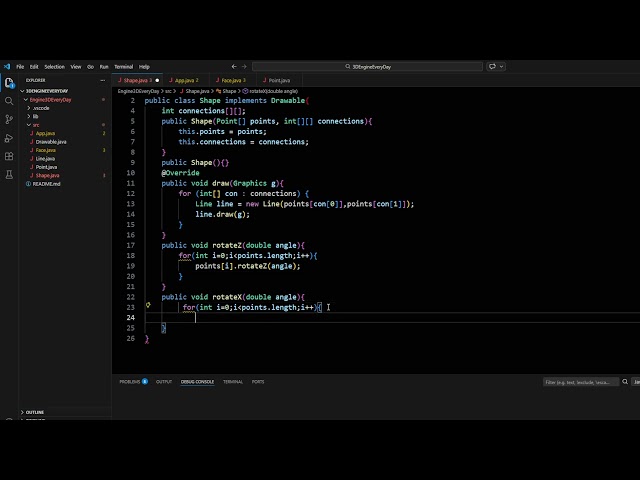Click the this.connections = connections; line
The width and height of the screenshot is (640, 480).
(243, 142)
